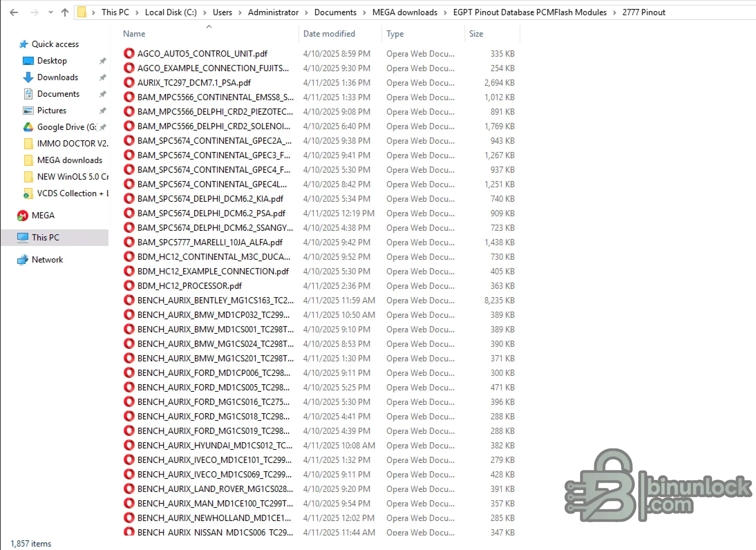Select file BENCH_AURIX_BENTLEY_MG1CS163_TC2...
Image resolution: width=756 pixels, height=550 pixels.
coord(216,300)
